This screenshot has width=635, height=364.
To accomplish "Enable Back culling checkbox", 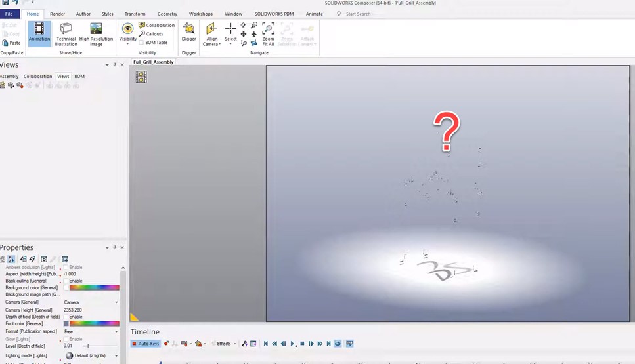I will (66, 281).
